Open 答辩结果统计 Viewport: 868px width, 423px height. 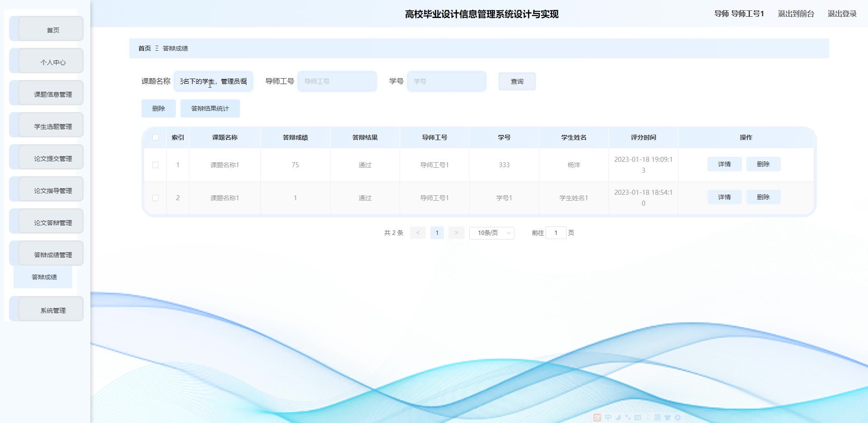pyautogui.click(x=210, y=108)
